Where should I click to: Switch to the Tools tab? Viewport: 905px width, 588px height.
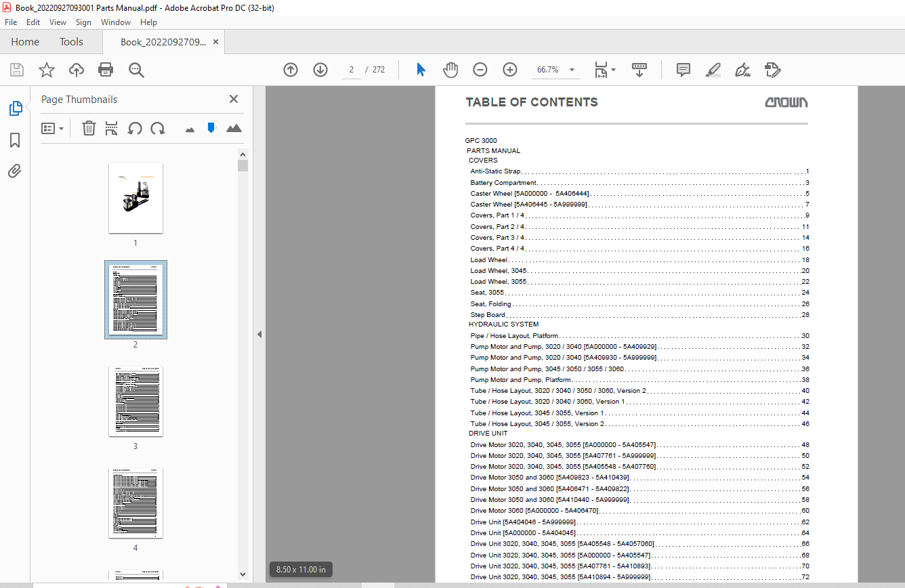pyautogui.click(x=71, y=42)
